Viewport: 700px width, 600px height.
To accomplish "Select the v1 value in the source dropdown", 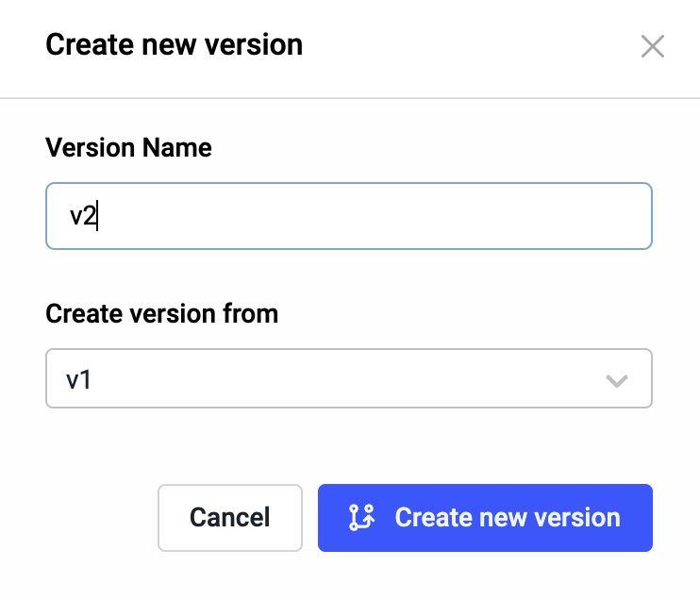I will [x=78, y=380].
